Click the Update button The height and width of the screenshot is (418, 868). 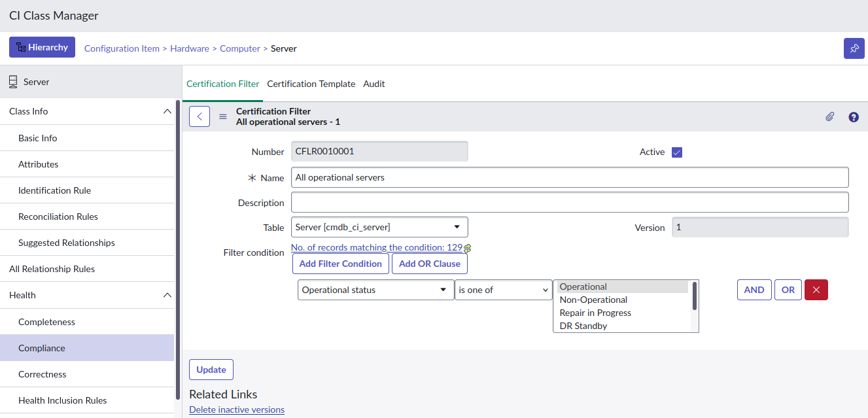click(x=211, y=370)
